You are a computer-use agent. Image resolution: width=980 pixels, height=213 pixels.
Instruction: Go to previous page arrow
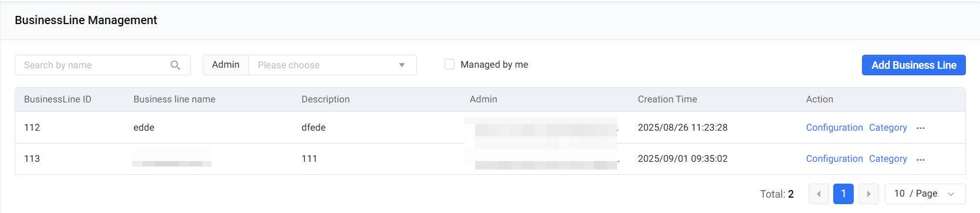point(819,194)
